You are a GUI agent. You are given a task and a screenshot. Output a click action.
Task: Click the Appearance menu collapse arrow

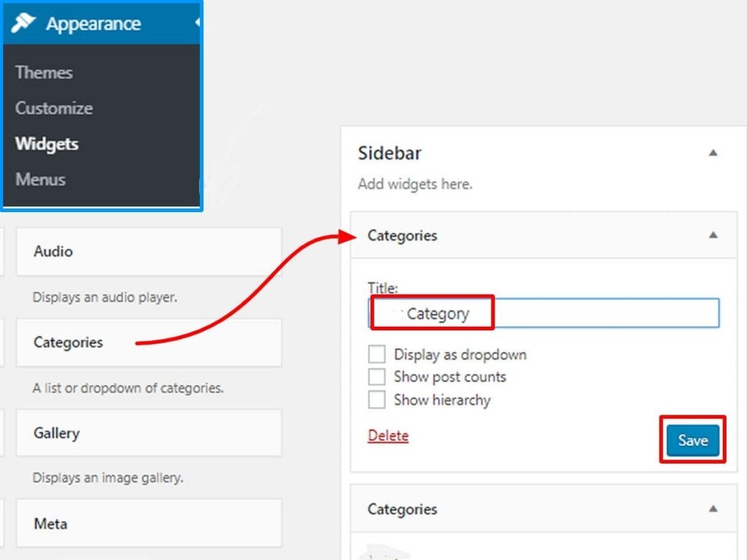tap(198, 23)
